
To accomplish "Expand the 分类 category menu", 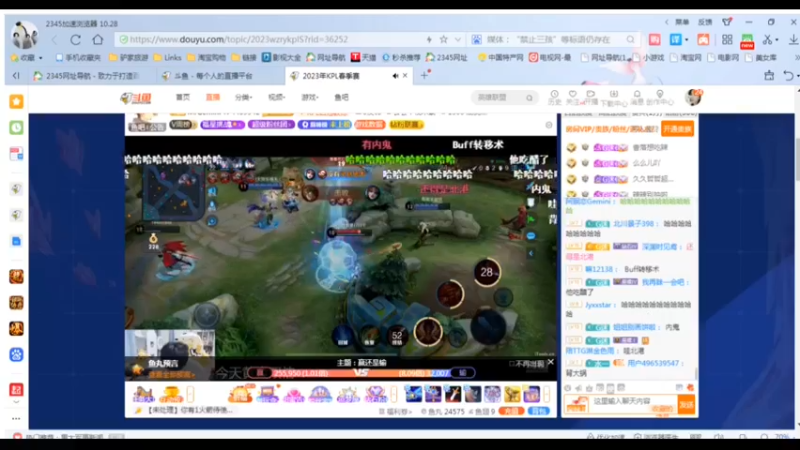I will pos(243,97).
